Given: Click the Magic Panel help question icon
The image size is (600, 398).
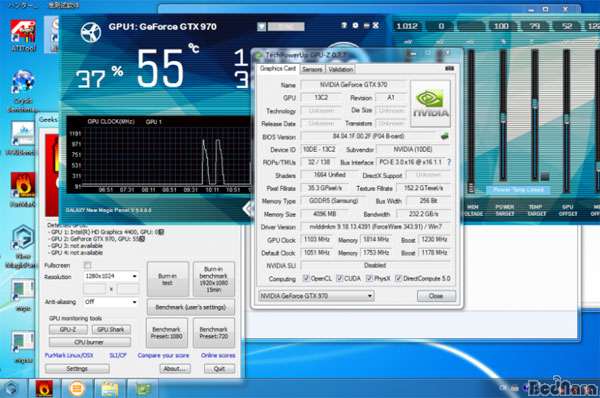Looking at the screenshot, I should (x=344, y=25).
